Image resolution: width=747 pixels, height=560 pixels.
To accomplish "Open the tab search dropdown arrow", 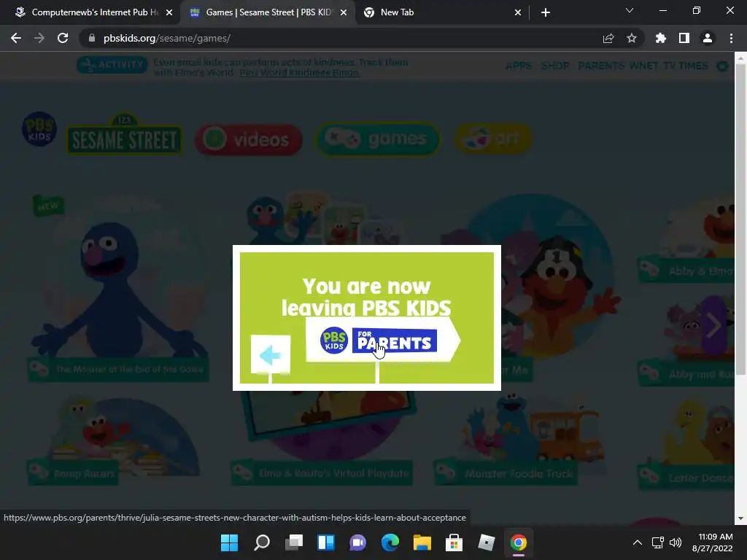I will coord(630,10).
